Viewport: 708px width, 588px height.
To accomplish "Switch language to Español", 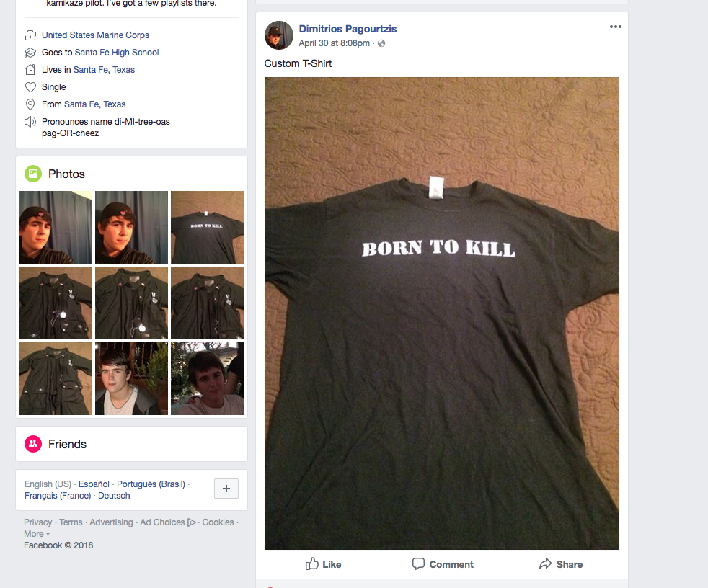I will (94, 484).
